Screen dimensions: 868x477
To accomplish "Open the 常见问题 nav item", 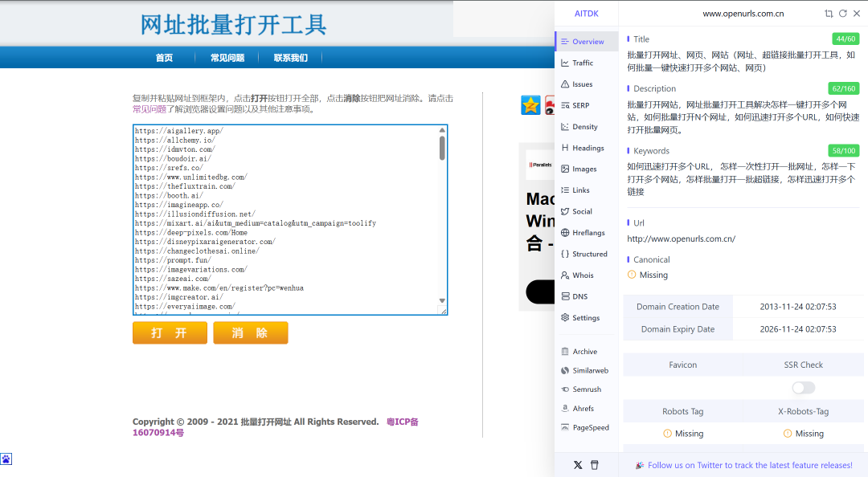I will (227, 58).
